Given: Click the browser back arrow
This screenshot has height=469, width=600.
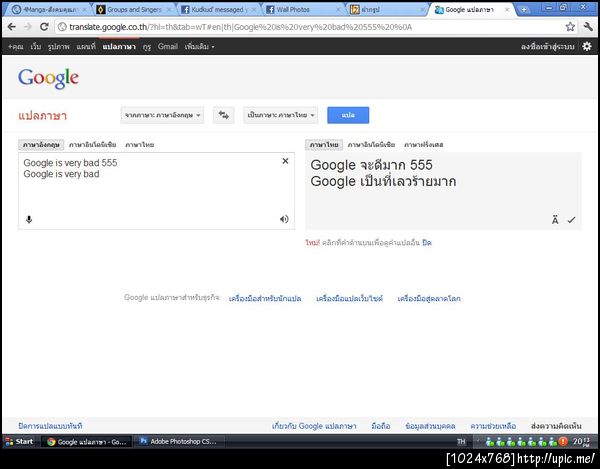Looking at the screenshot, I should coord(11,27).
